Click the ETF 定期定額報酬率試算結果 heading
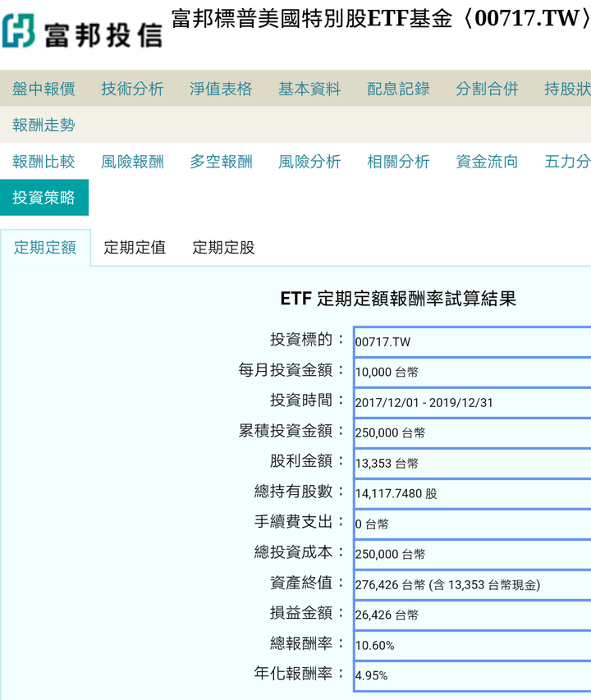 tap(398, 299)
